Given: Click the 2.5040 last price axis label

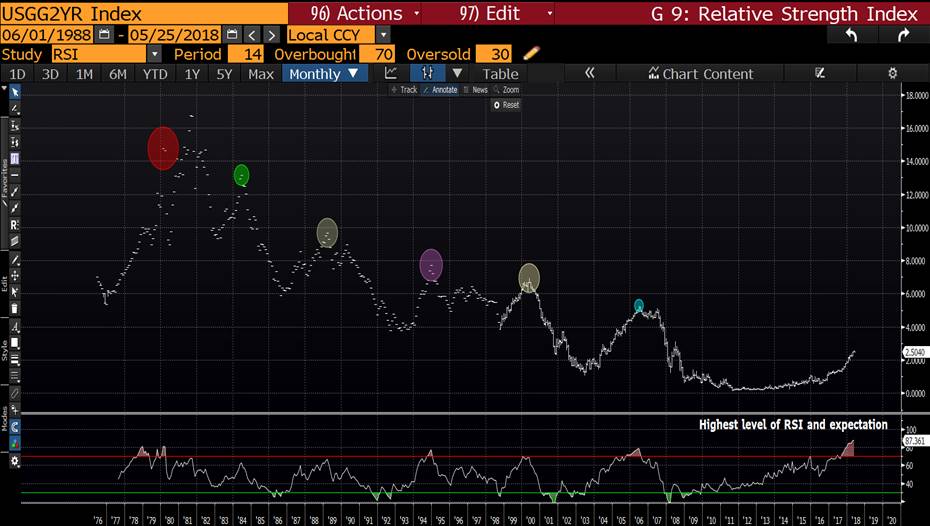Looking at the screenshot, I should tap(914, 352).
